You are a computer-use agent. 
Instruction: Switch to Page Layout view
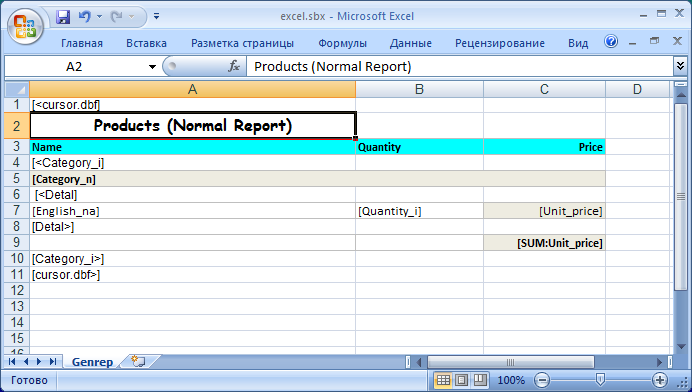(x=462, y=380)
